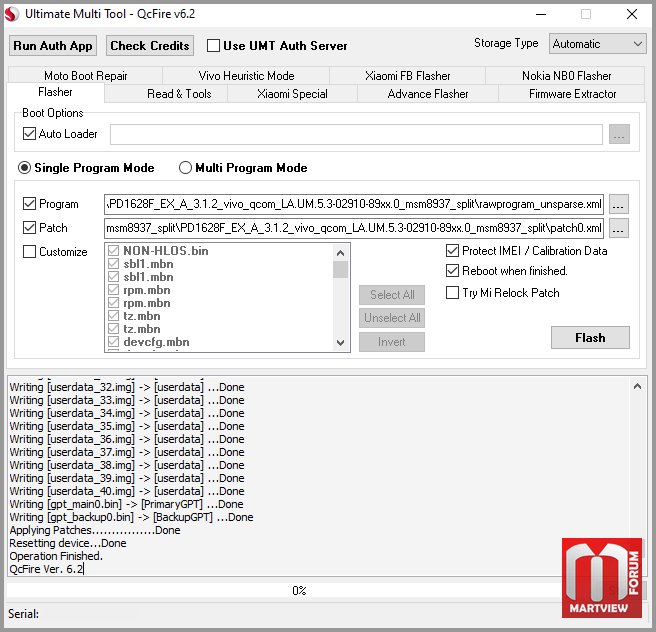Click Run Auth App button

[53, 46]
